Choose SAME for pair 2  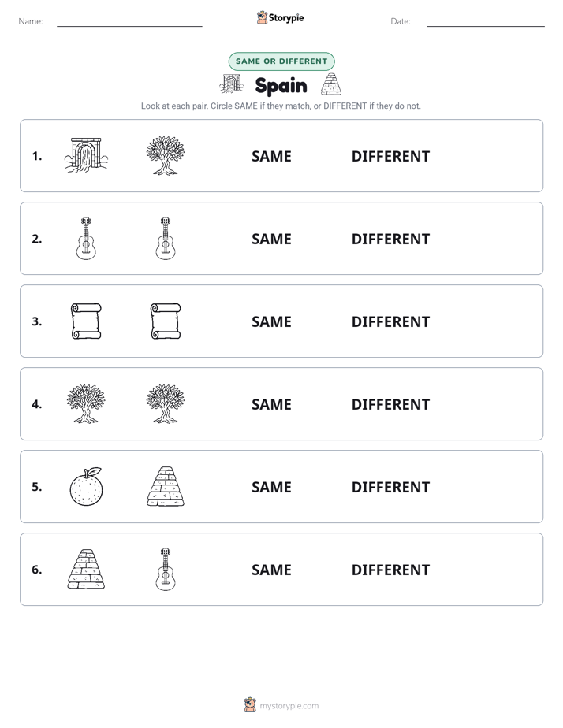[x=271, y=239]
